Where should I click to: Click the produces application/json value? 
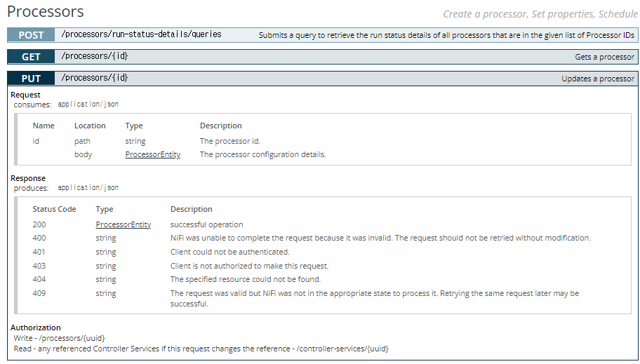coord(88,188)
